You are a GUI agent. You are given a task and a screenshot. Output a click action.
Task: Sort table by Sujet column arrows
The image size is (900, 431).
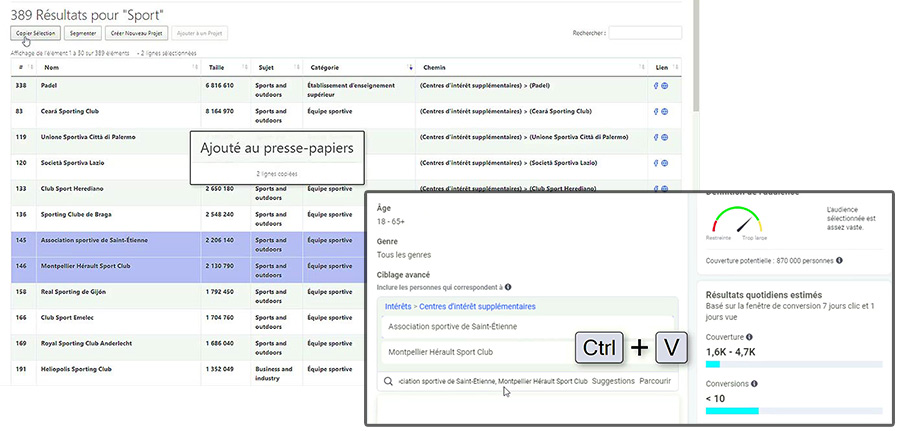coord(297,68)
